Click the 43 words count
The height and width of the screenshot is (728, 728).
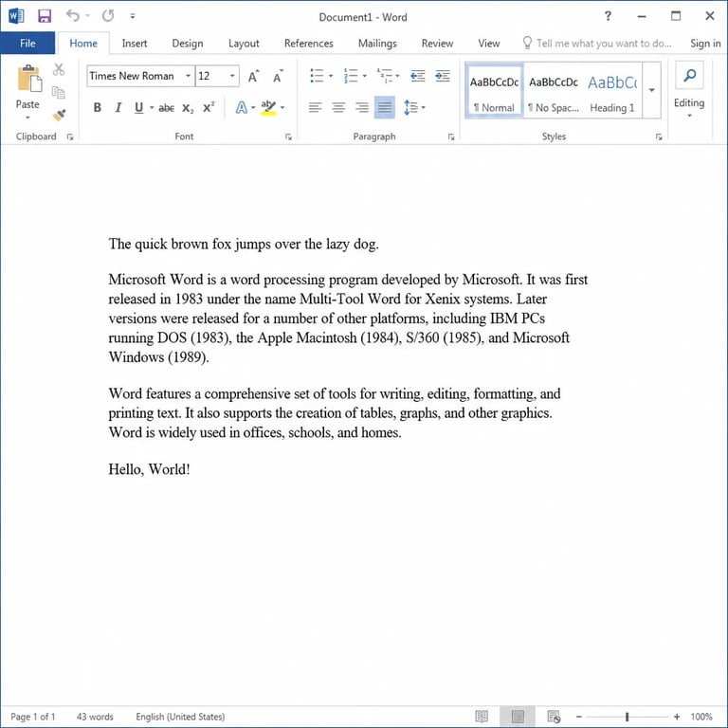pos(95,717)
